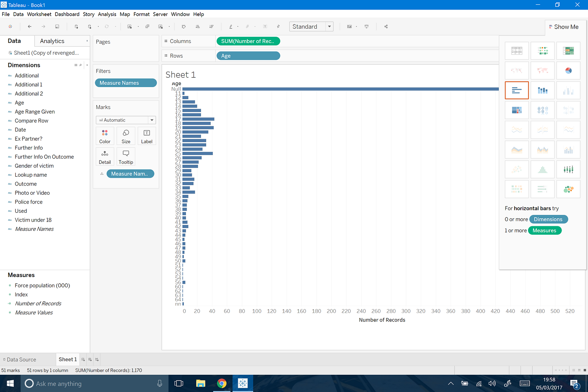Toggle show mark labels in toolbar
The height and width of the screenshot is (392, 588).
point(265,26)
